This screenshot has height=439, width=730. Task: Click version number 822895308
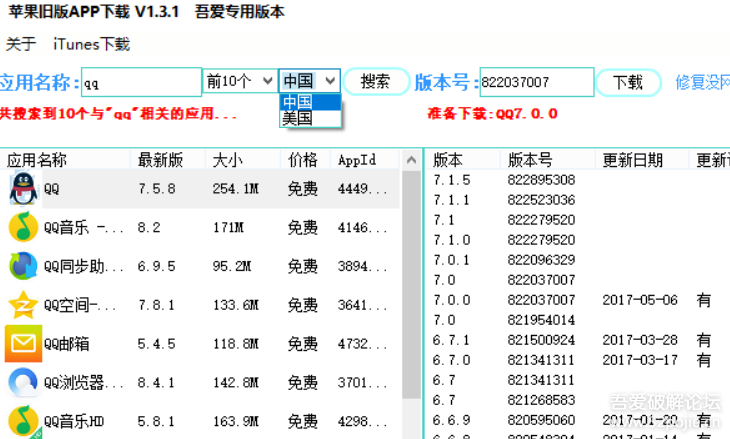[x=541, y=180]
